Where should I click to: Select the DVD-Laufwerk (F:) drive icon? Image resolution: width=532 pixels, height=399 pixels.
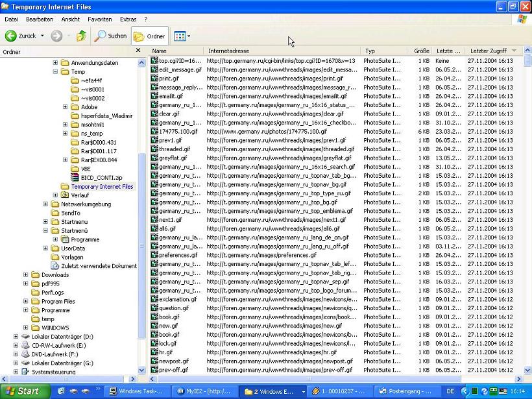(25, 354)
